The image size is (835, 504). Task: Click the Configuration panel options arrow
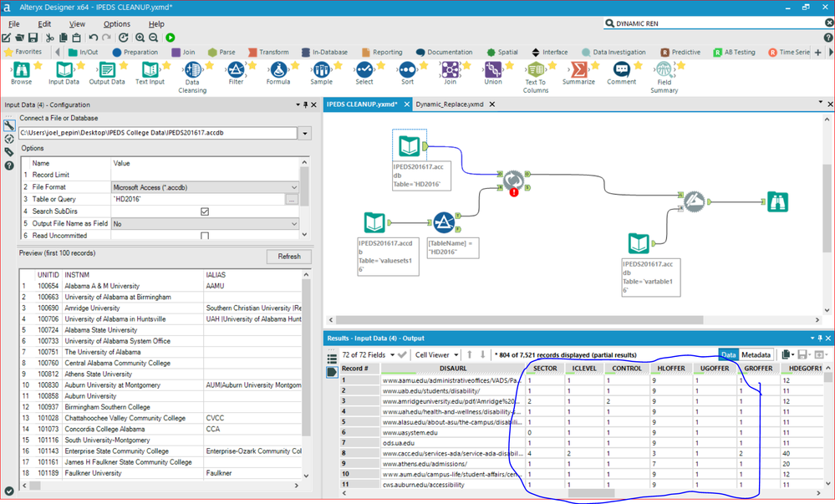(x=298, y=105)
